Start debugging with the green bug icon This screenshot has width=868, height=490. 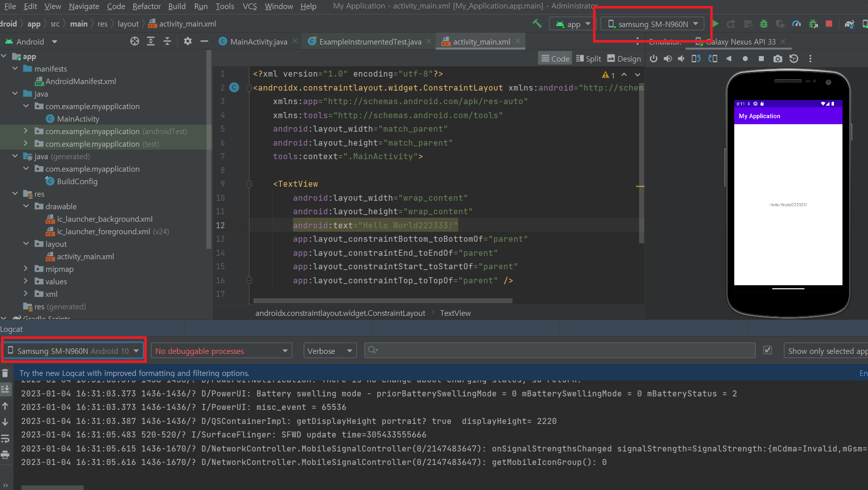(x=764, y=24)
